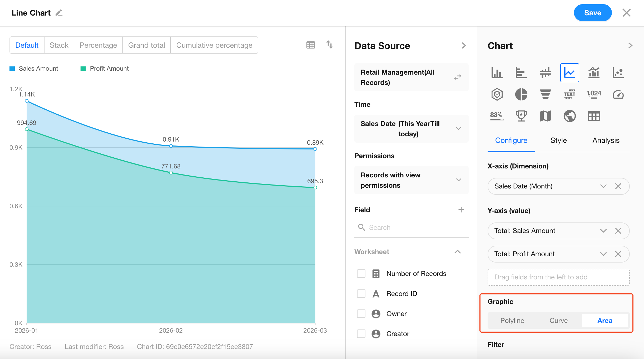Image resolution: width=644 pixels, height=359 pixels.
Task: Enable the Owner field checkbox
Action: coord(361,314)
